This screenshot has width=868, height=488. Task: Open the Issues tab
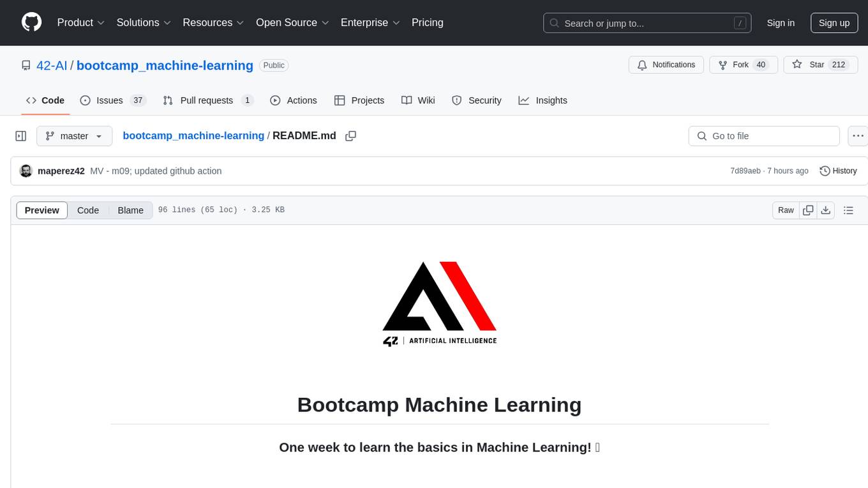[x=113, y=100]
